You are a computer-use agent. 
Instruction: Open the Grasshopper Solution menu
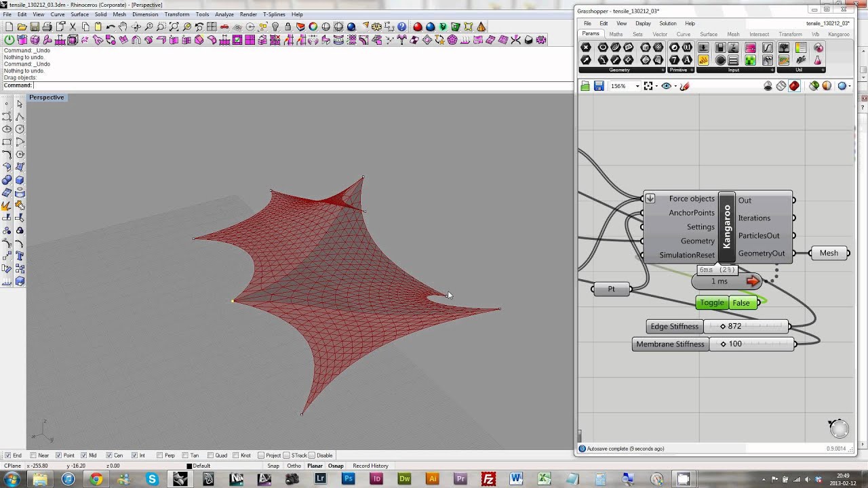[668, 24]
